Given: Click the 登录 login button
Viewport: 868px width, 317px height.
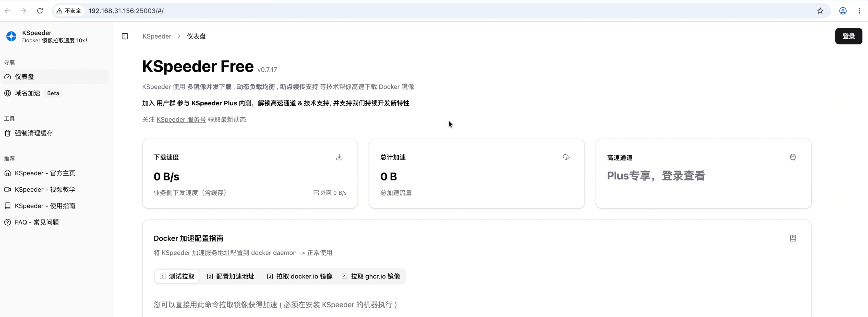Looking at the screenshot, I should click(848, 36).
